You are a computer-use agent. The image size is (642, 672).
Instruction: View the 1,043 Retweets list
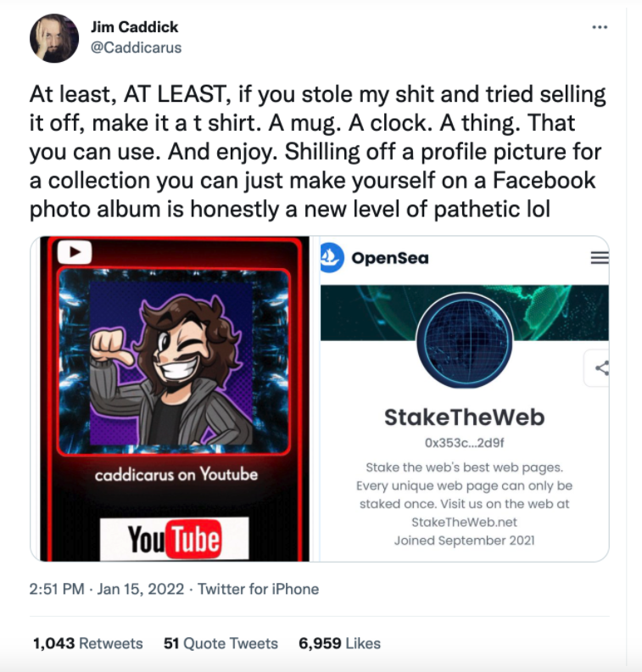pyautogui.click(x=88, y=643)
